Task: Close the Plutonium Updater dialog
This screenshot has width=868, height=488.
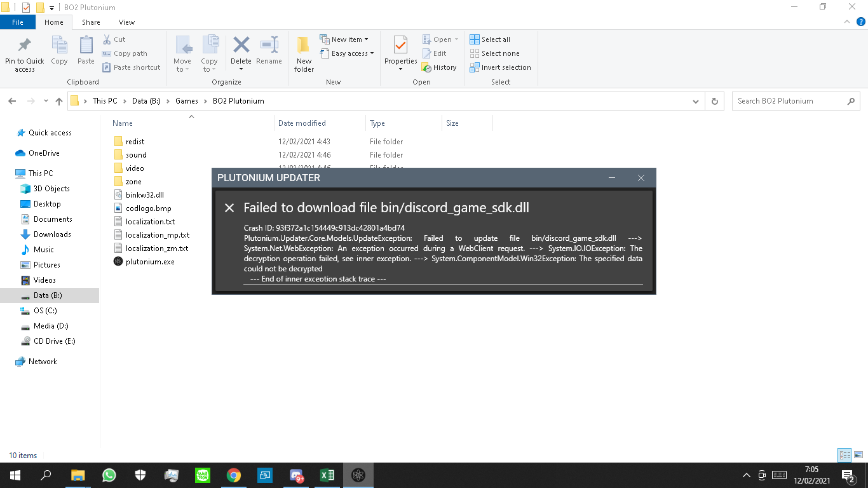Action: point(641,178)
